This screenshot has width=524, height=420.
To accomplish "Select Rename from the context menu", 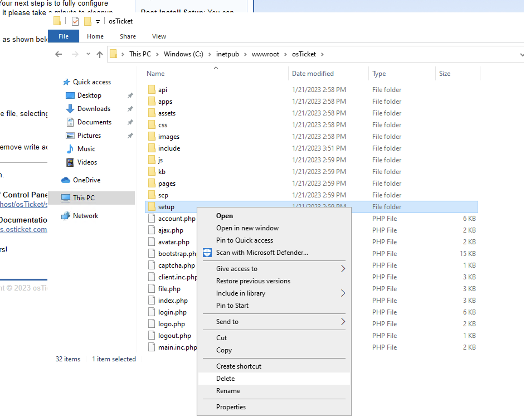I will pos(228,391).
